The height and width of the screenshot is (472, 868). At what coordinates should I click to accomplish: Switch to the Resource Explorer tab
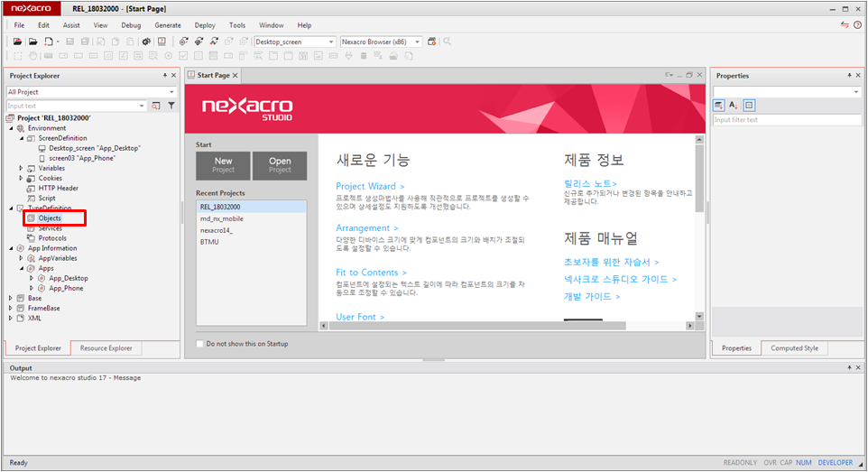pos(106,348)
